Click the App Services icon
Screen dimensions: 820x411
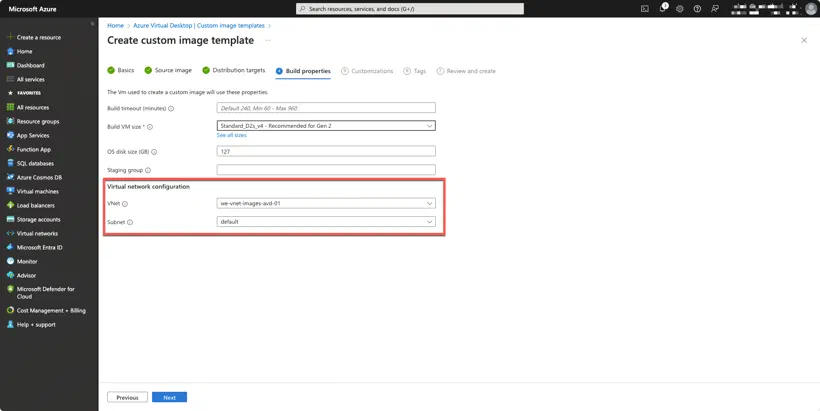[x=10, y=135]
